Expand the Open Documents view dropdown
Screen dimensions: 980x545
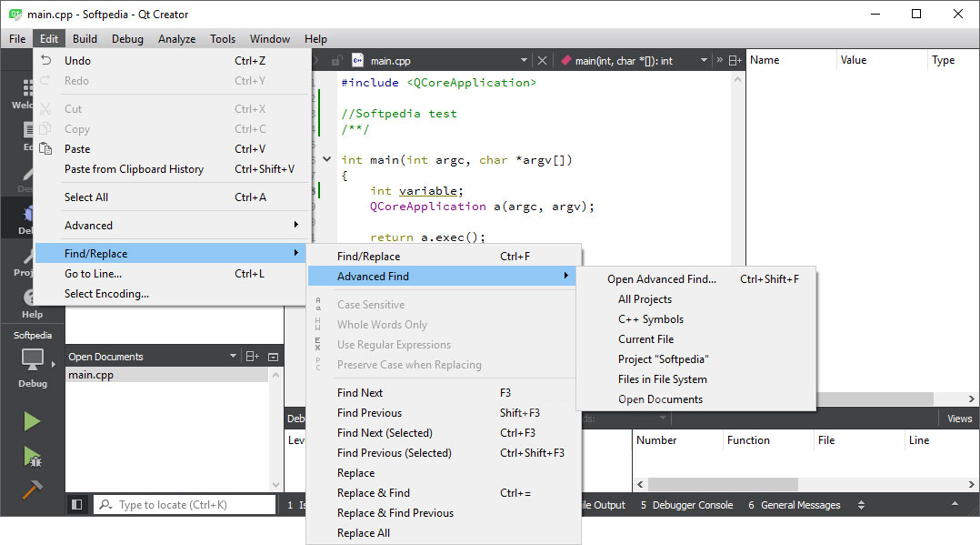click(x=234, y=357)
